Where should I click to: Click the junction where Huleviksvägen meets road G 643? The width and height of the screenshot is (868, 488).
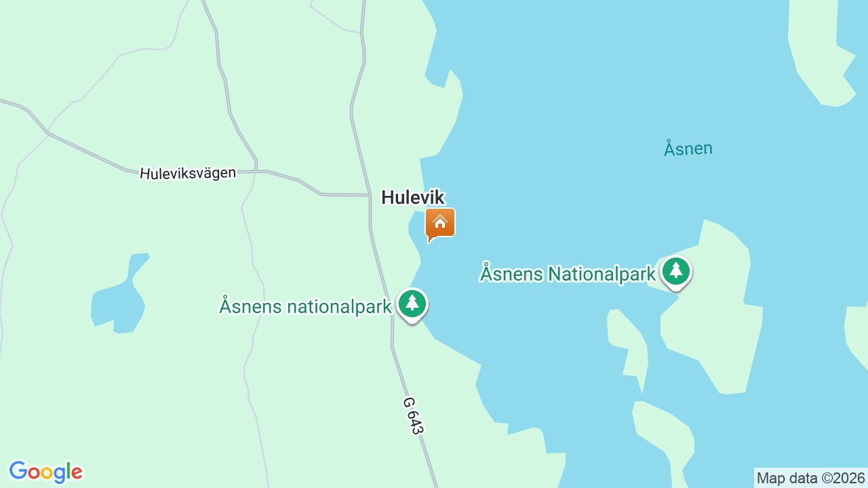(370, 195)
